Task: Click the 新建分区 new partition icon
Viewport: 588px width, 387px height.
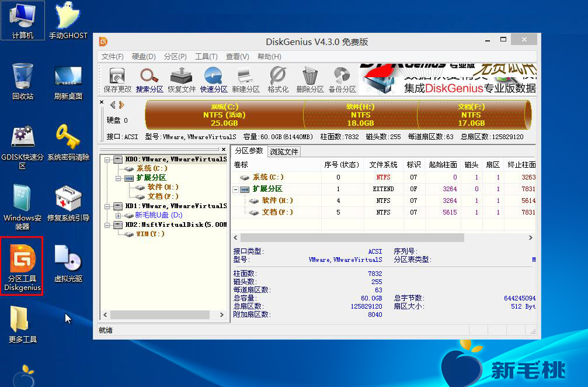Action: [246, 80]
